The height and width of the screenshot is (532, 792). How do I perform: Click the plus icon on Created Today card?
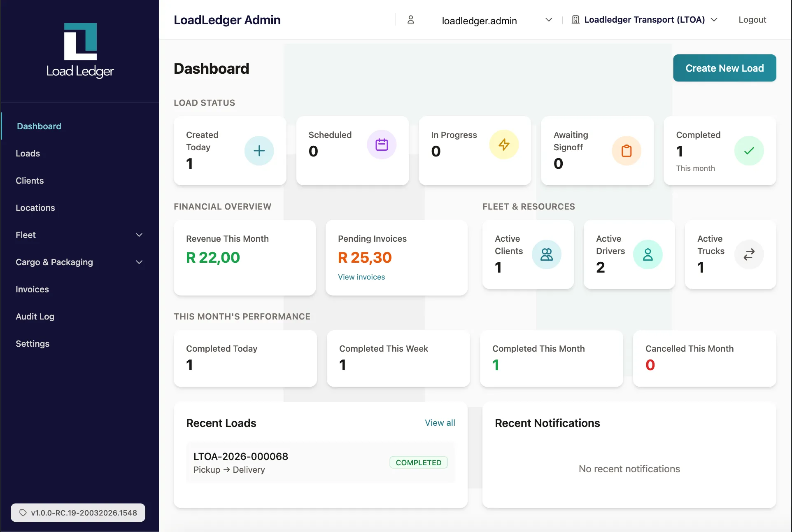(x=259, y=151)
